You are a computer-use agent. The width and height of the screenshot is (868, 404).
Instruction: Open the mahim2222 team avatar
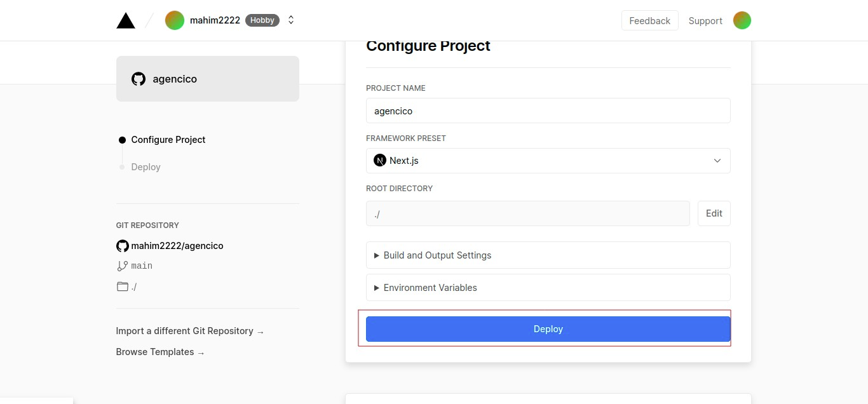coord(175,20)
